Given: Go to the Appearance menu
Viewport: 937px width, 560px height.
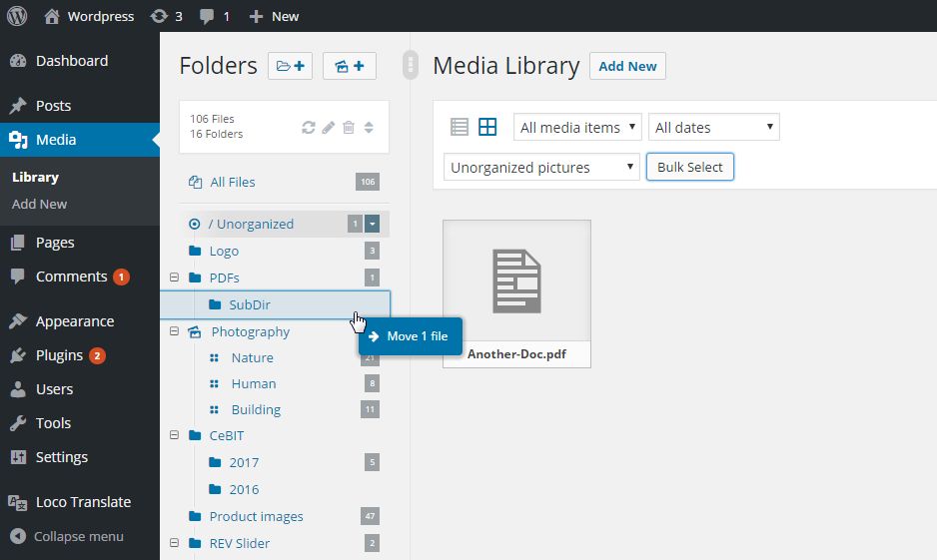Looking at the screenshot, I should (74, 321).
